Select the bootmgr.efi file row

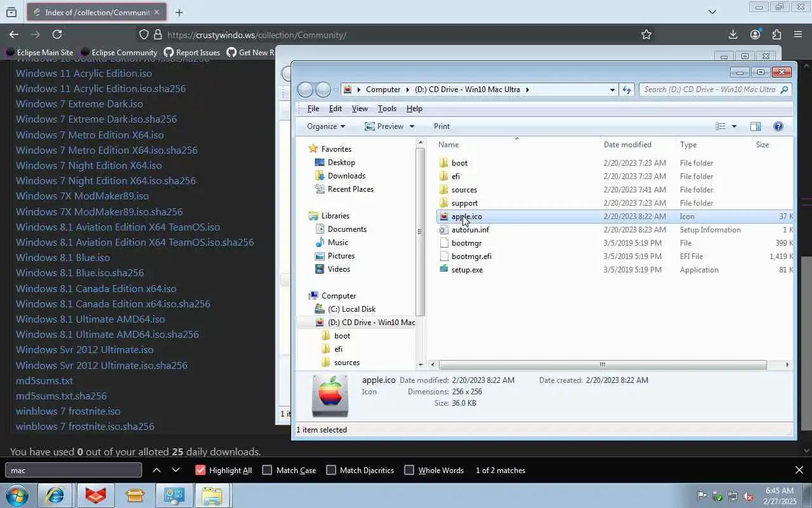(615, 257)
